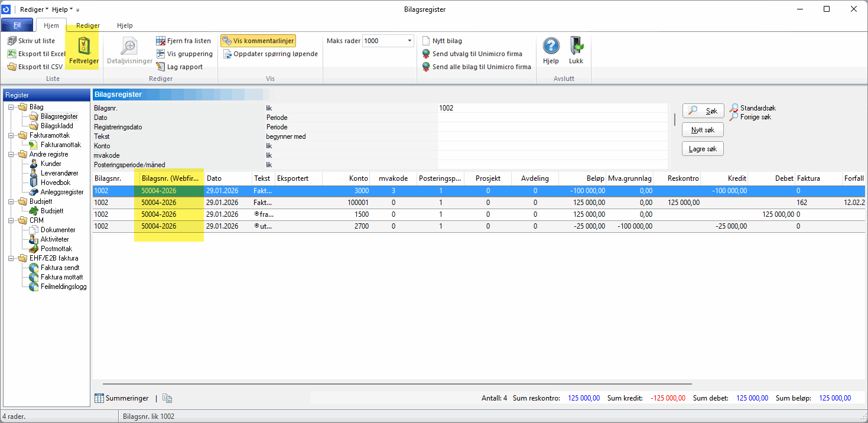868x423 pixels.
Task: Click the Lagre søk button
Action: 703,149
